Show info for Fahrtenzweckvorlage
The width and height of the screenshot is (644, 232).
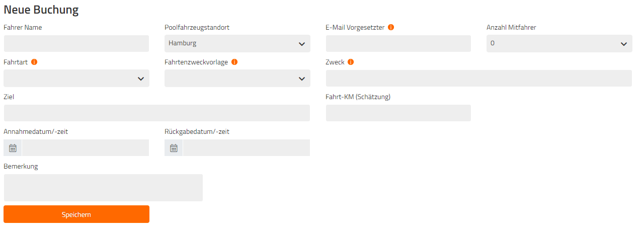[234, 62]
